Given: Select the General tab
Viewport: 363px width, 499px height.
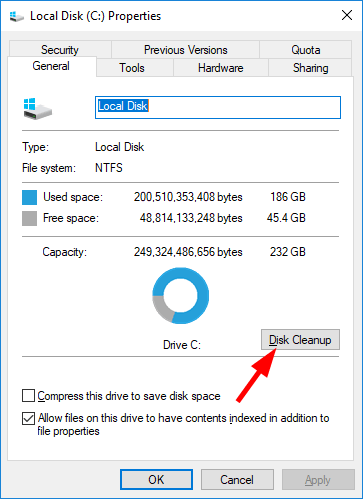Looking at the screenshot, I should click(x=51, y=66).
